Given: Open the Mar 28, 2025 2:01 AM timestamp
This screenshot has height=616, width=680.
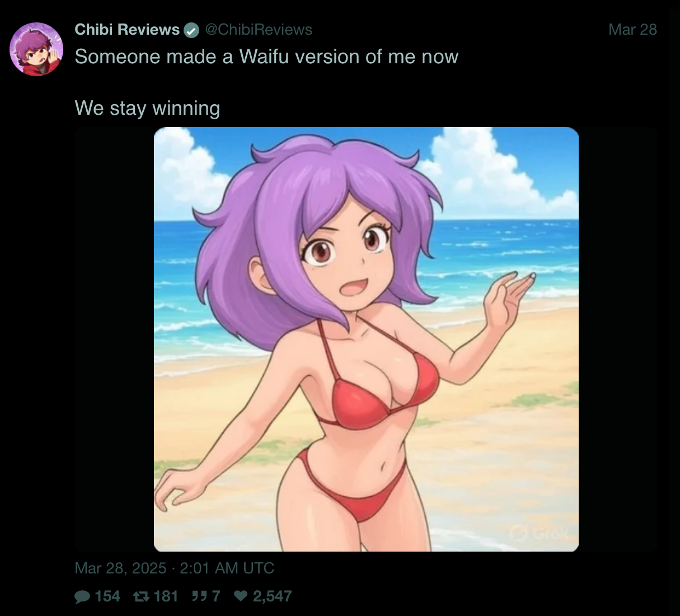Looking at the screenshot, I should coord(175,568).
